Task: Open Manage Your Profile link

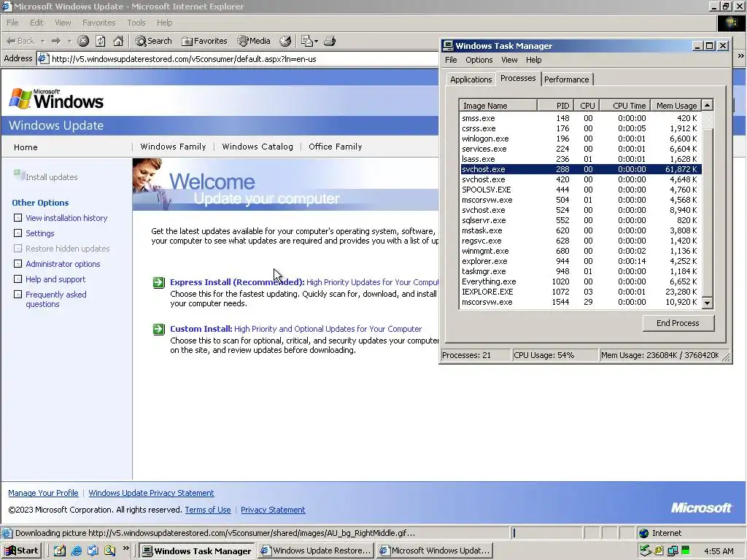Action: pyautogui.click(x=43, y=493)
